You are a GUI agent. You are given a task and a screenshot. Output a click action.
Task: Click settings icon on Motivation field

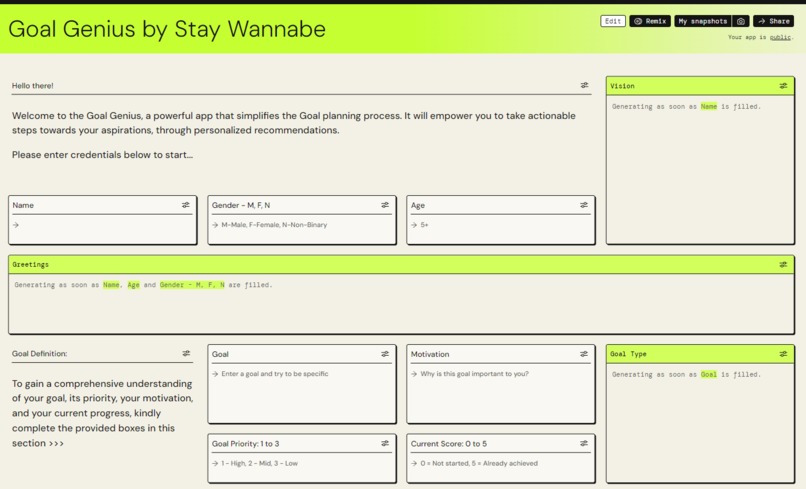584,354
